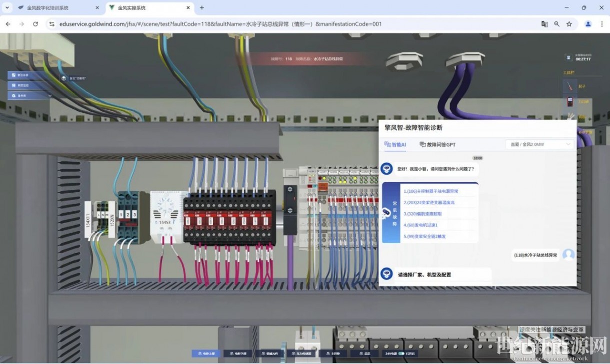This screenshot has height=364, width=610.
Task: Select the multimeter tool in the toolbar
Action: (x=569, y=102)
